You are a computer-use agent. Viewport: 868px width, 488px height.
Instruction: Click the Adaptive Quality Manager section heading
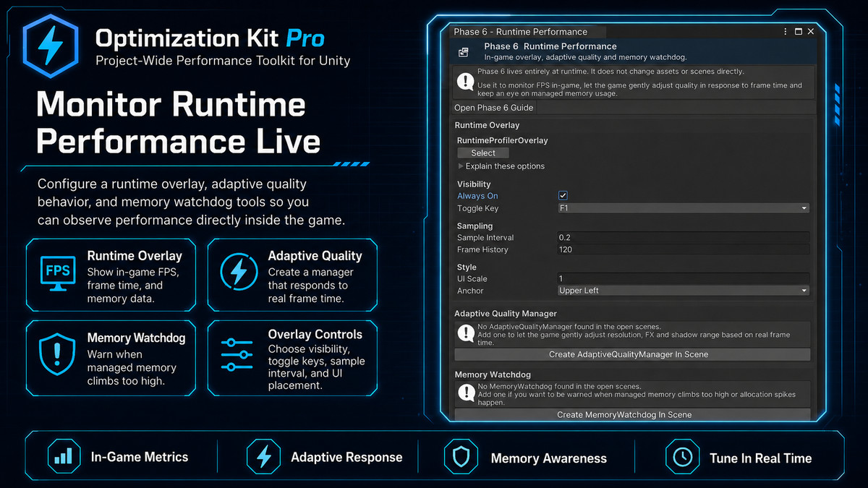[x=506, y=314]
